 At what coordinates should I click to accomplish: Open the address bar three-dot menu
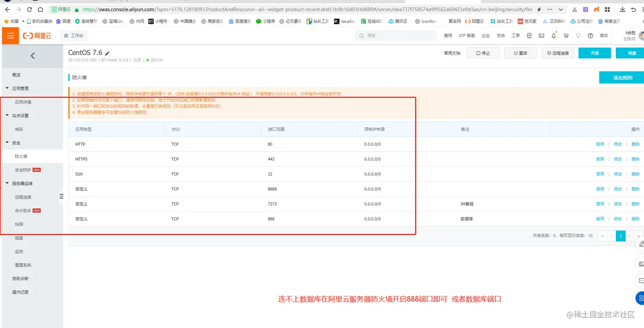550,9
